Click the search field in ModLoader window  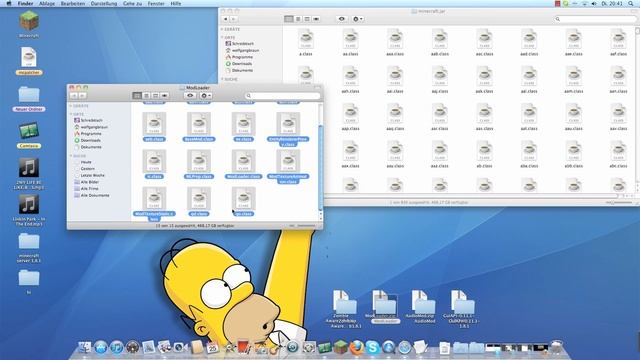click(x=282, y=96)
